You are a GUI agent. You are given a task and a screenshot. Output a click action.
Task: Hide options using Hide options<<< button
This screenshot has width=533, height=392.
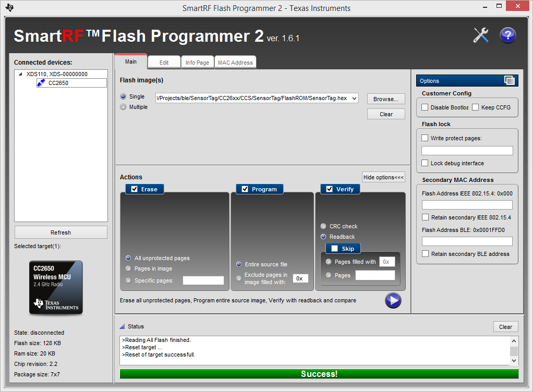tap(383, 177)
